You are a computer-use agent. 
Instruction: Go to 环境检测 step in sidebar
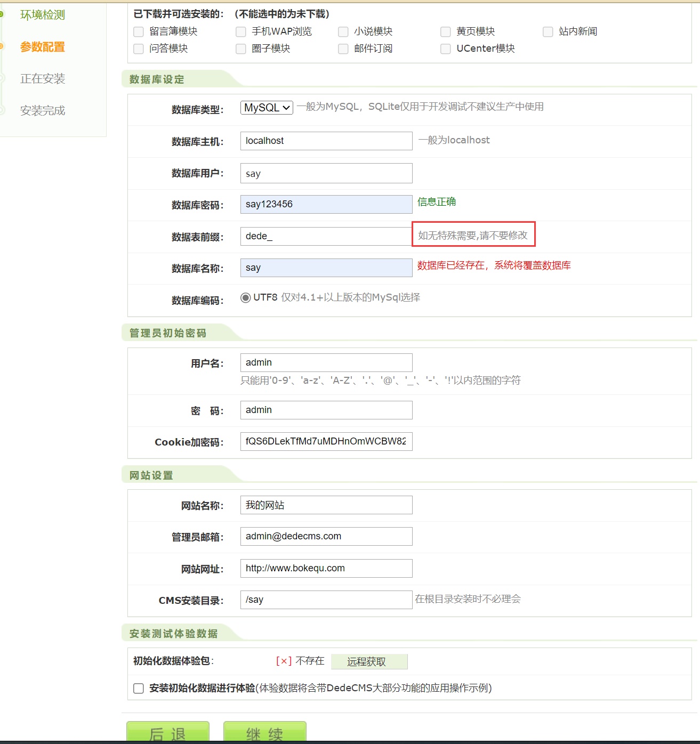click(43, 15)
